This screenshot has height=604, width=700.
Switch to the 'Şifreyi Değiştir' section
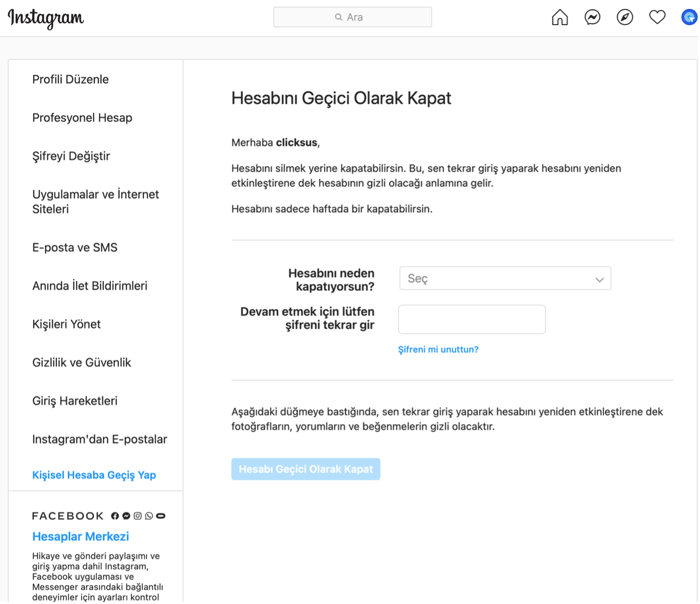[x=71, y=156]
